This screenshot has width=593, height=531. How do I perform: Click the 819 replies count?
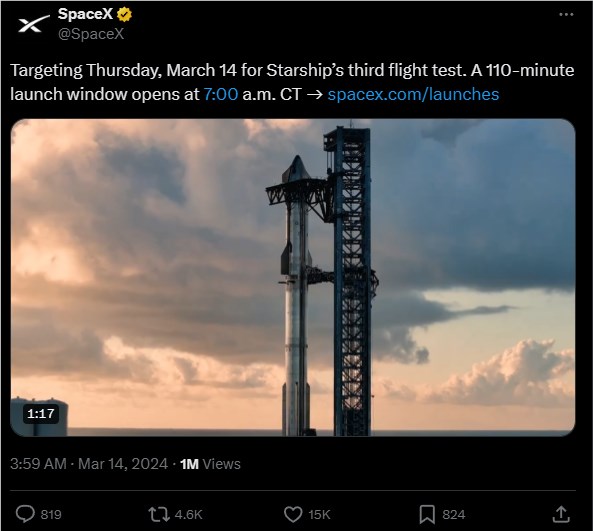tap(51, 515)
